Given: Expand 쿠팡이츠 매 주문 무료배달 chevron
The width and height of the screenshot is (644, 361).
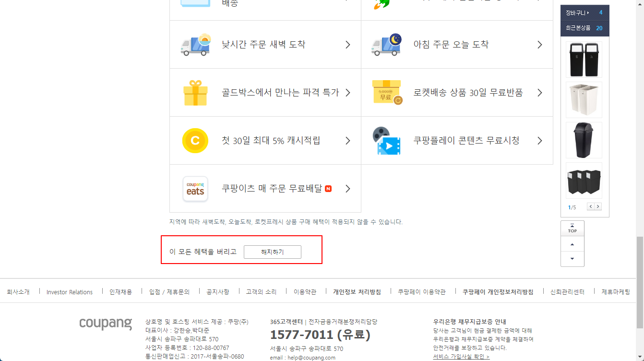Looking at the screenshot, I should click(348, 189).
